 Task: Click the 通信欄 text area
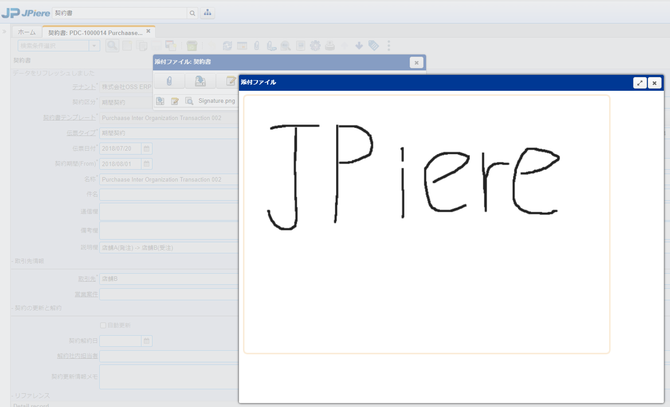point(169,212)
